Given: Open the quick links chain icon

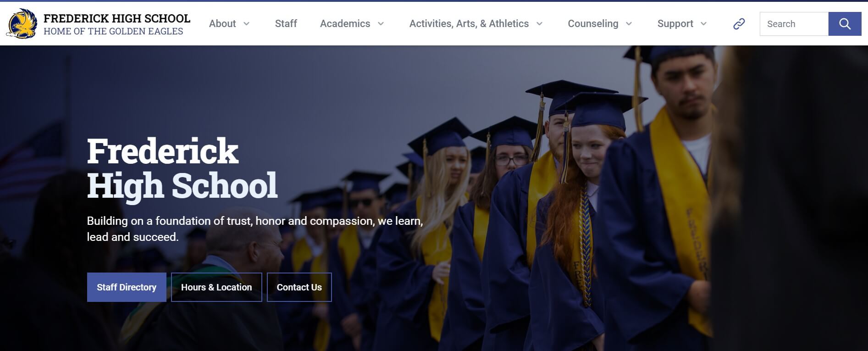Looking at the screenshot, I should pos(739,24).
